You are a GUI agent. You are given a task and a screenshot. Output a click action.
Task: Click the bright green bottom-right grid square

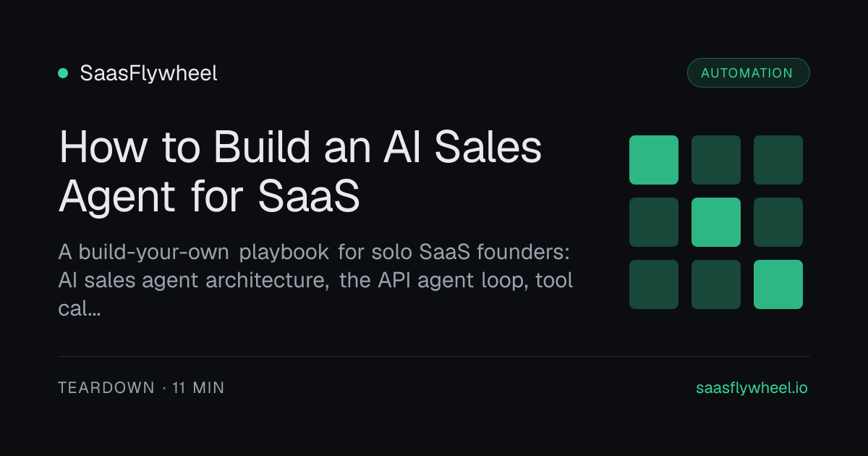778,284
